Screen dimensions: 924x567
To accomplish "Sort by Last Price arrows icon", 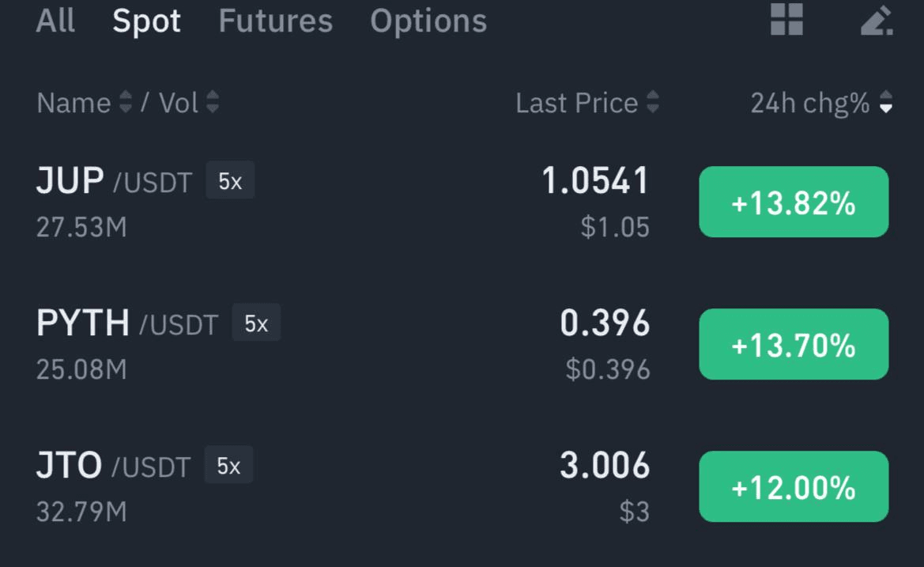I will point(652,102).
